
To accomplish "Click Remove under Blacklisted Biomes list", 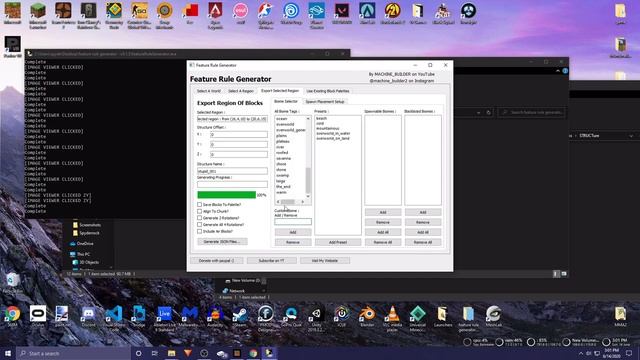I will pos(423,222).
